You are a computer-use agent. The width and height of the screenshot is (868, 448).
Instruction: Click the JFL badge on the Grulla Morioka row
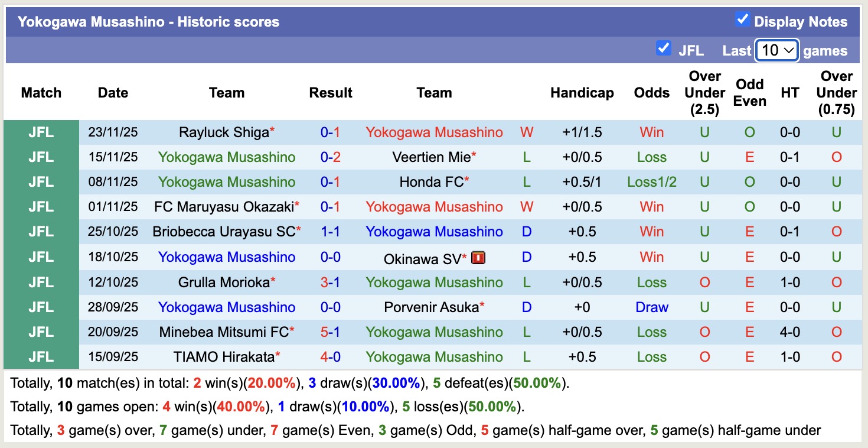tap(40, 282)
